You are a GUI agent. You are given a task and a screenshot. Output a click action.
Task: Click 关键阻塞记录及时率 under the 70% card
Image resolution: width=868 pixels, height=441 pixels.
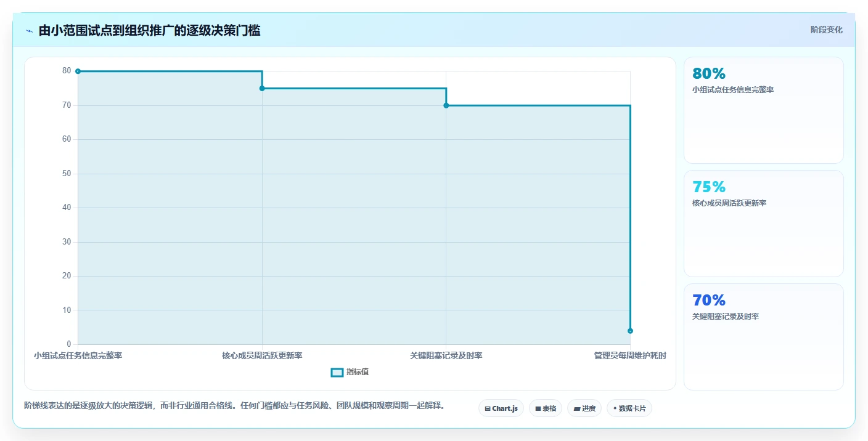[726, 317]
